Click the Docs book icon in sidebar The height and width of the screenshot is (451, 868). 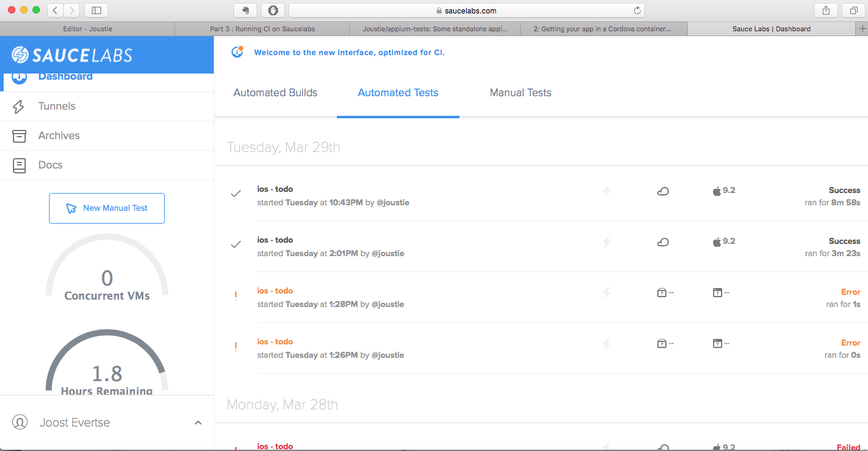19,165
